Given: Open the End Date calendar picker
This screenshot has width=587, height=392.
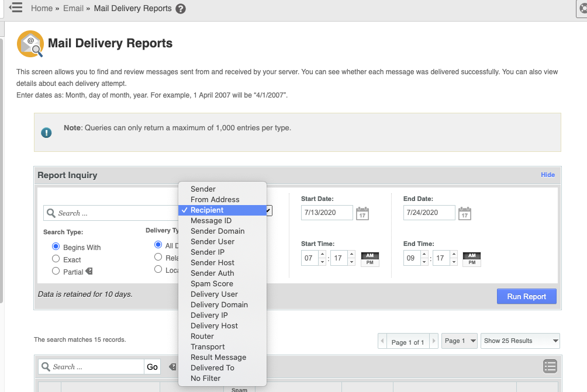Looking at the screenshot, I should click(x=465, y=213).
